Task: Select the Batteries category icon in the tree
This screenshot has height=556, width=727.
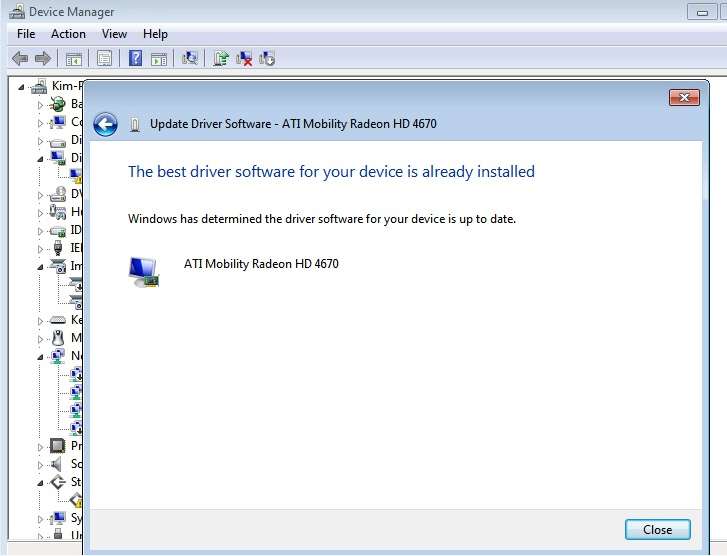Action: (57, 104)
